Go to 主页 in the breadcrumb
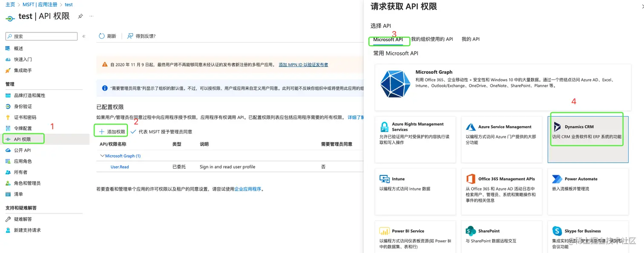The width and height of the screenshot is (644, 253). (x=10, y=4)
